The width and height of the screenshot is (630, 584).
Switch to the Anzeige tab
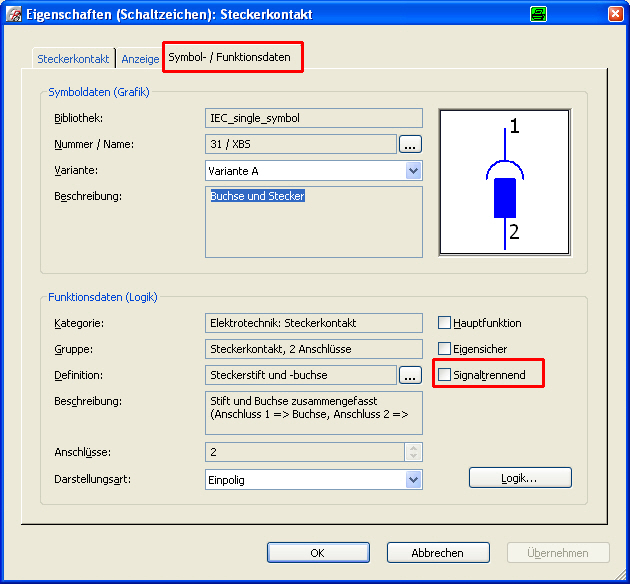point(140,59)
